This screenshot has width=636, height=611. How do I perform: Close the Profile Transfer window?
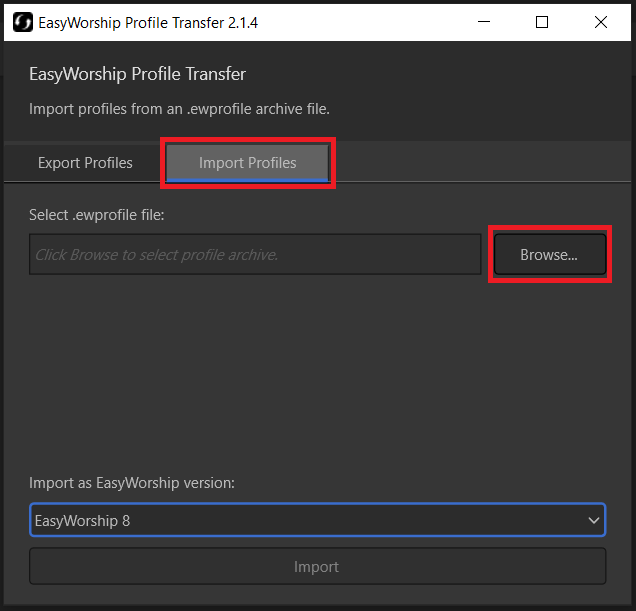coord(601,22)
